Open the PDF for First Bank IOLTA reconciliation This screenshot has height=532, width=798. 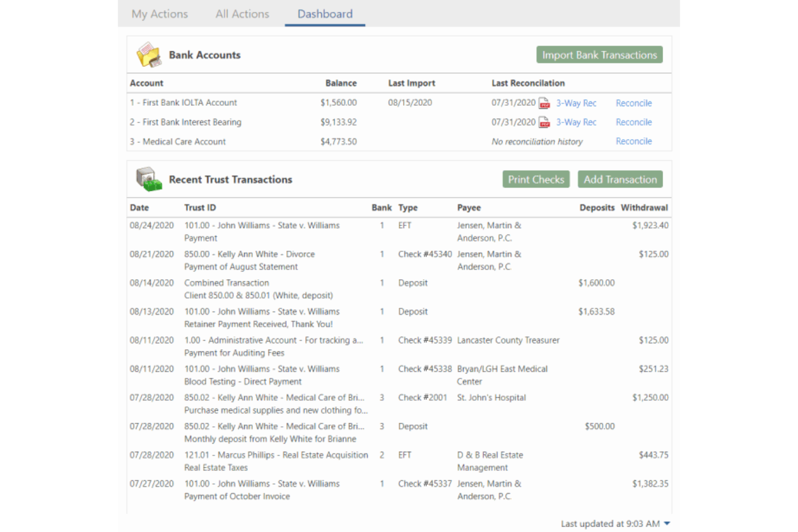[544, 102]
